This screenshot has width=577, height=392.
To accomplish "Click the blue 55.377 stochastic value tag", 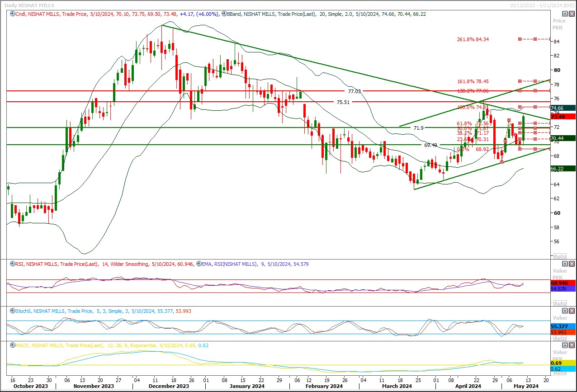I will pos(563,326).
